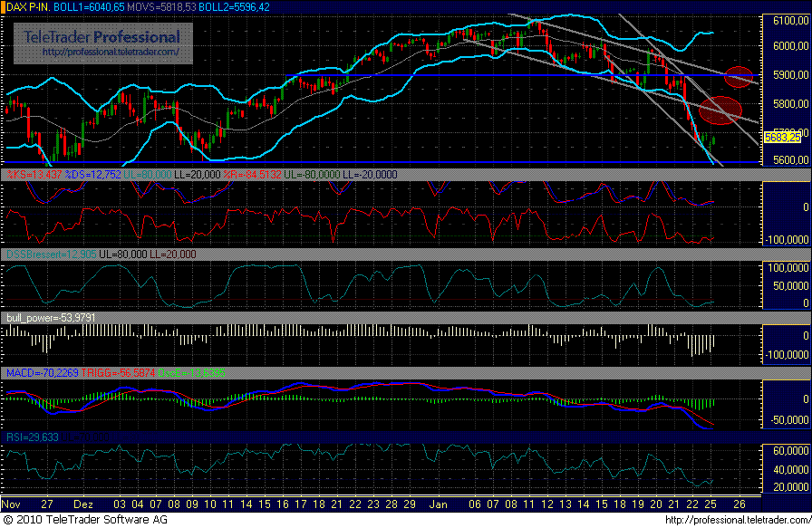Click the 5600,00 price axis label

(x=791, y=160)
